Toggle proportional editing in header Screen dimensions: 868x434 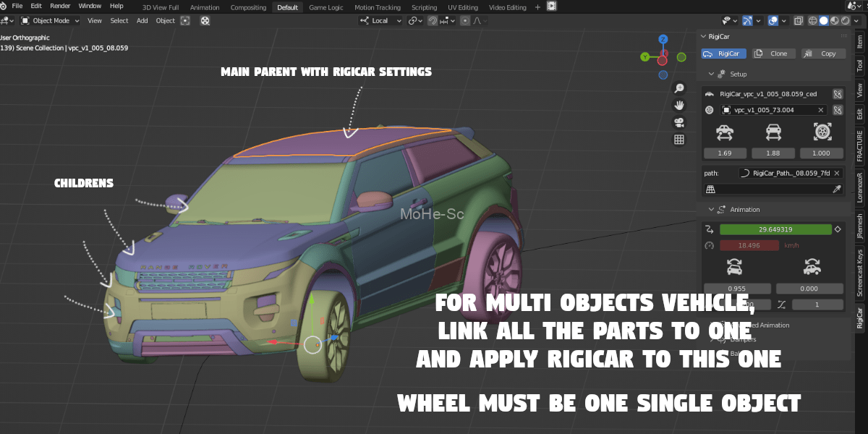(464, 21)
